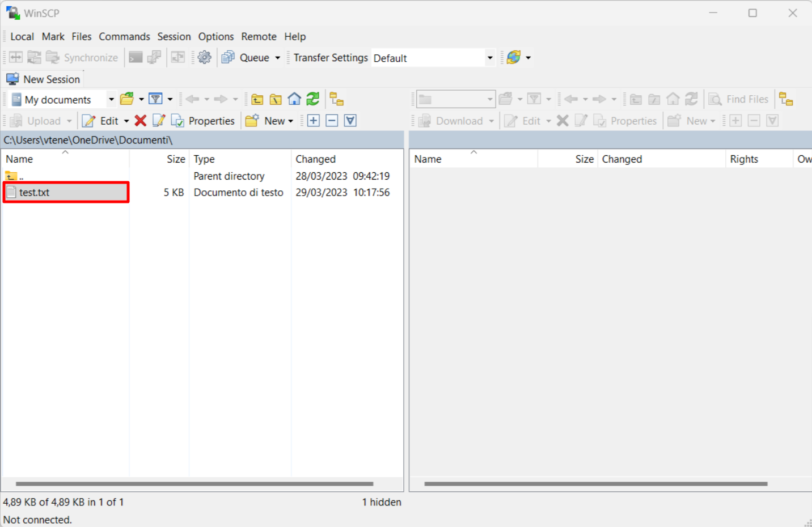The image size is (812, 527).
Task: Open the New Session tab
Action: click(x=43, y=79)
